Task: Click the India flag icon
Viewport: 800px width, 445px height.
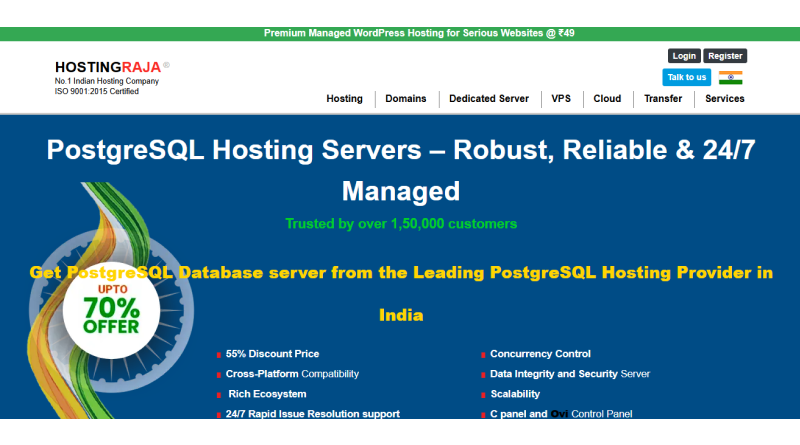Action: pos(730,78)
